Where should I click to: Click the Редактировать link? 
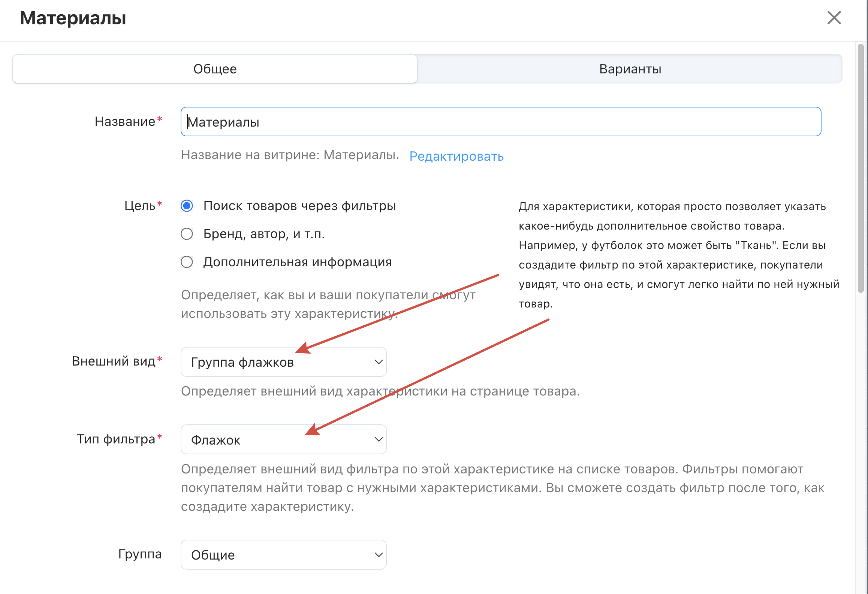click(x=456, y=156)
